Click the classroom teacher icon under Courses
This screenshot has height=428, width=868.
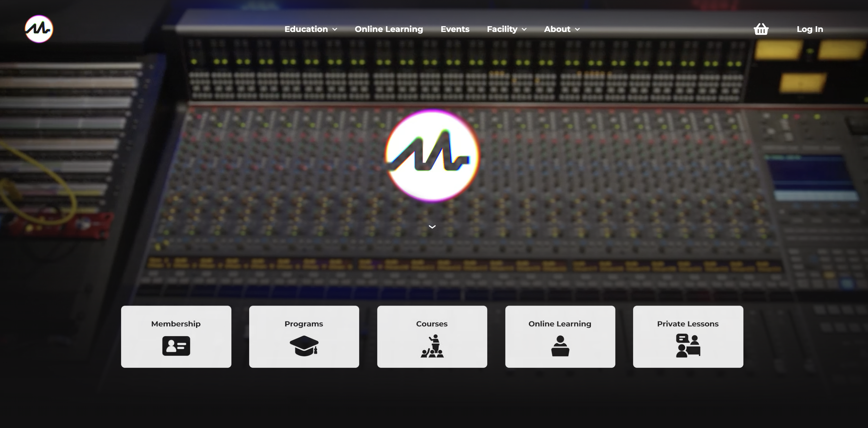[432, 346]
